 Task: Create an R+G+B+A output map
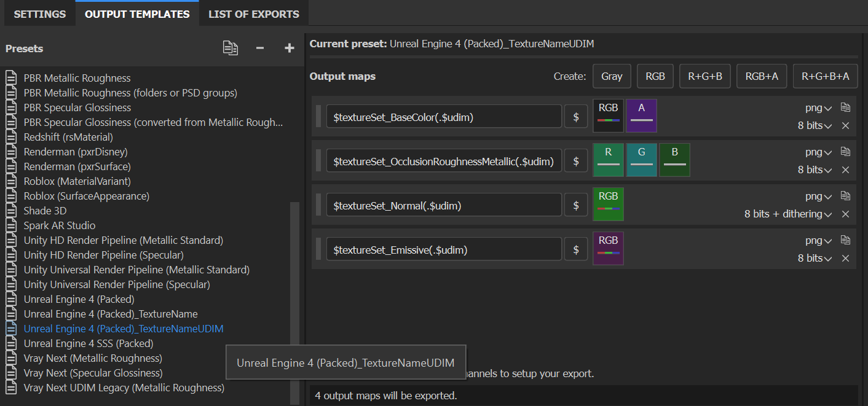pos(826,76)
